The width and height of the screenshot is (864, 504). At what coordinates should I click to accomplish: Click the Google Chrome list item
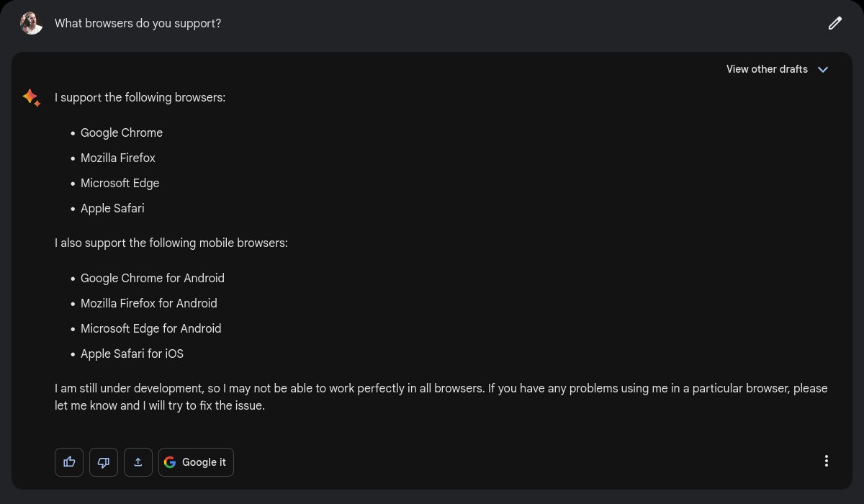coord(122,132)
